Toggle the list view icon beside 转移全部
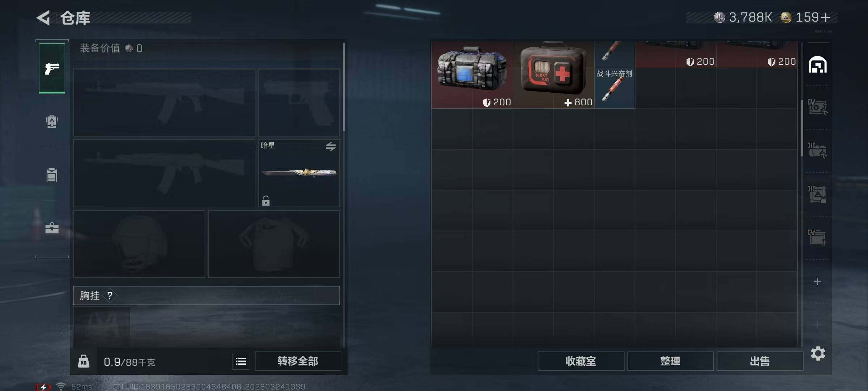This screenshot has width=868, height=391. point(241,361)
